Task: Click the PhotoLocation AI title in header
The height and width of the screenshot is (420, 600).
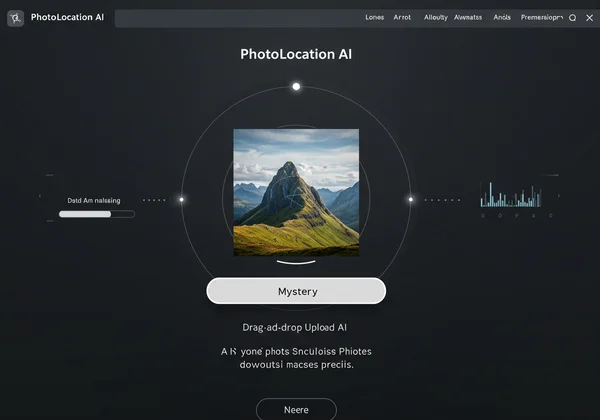Action: (67, 17)
